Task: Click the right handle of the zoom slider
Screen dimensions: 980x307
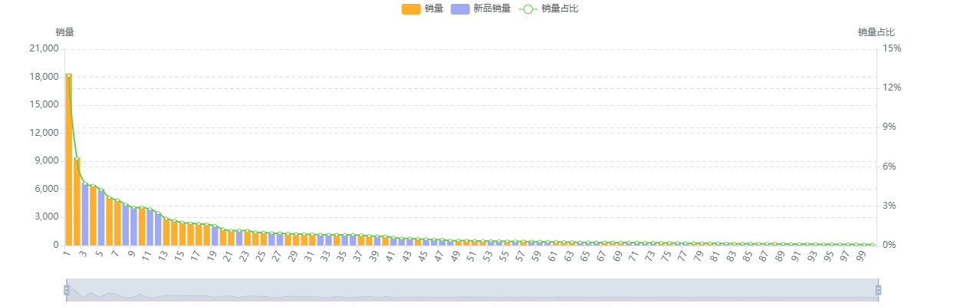Action: [x=879, y=289]
